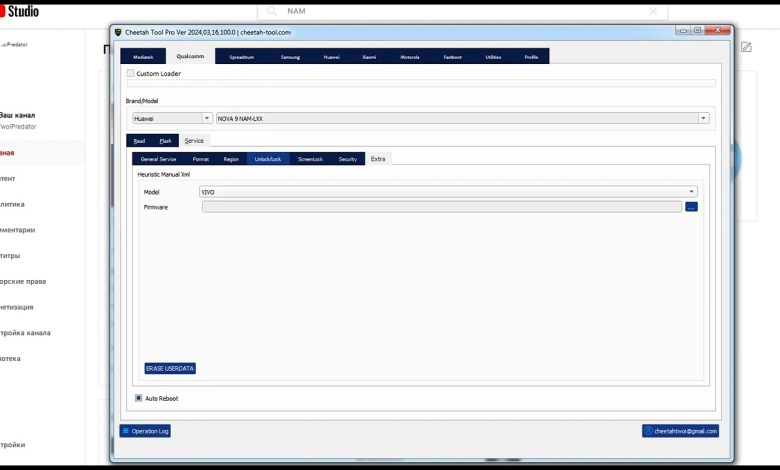Clear the search field with the X icon
Viewport: 780px width, 470px height.
pyautogui.click(x=653, y=11)
